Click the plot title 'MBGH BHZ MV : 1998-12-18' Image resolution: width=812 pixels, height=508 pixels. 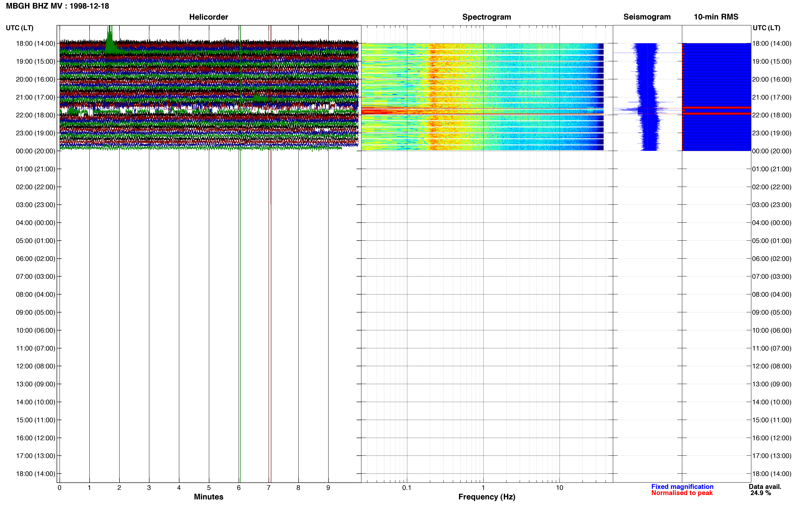[x=57, y=6]
